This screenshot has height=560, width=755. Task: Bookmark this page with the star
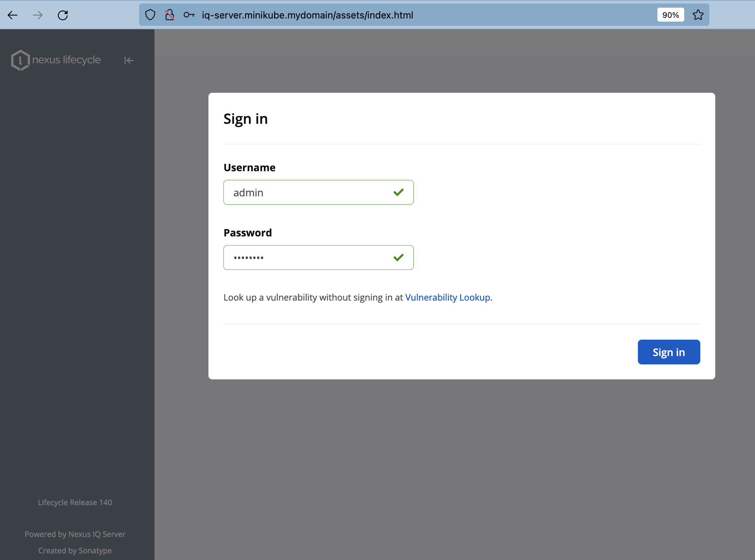coord(698,15)
